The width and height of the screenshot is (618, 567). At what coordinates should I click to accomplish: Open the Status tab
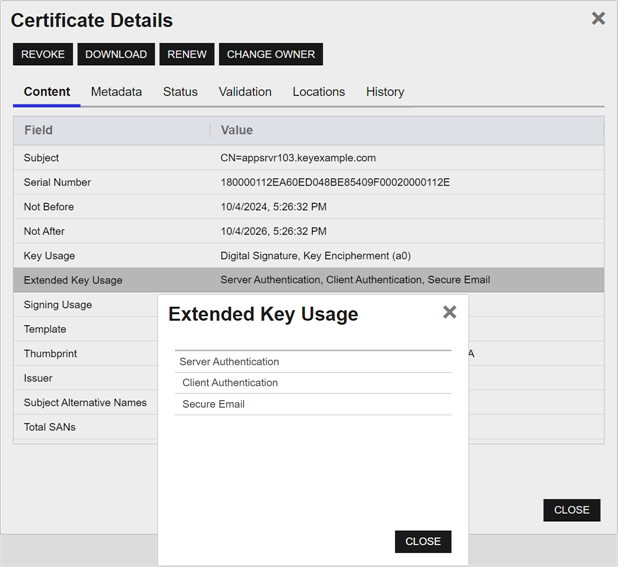pyautogui.click(x=180, y=92)
